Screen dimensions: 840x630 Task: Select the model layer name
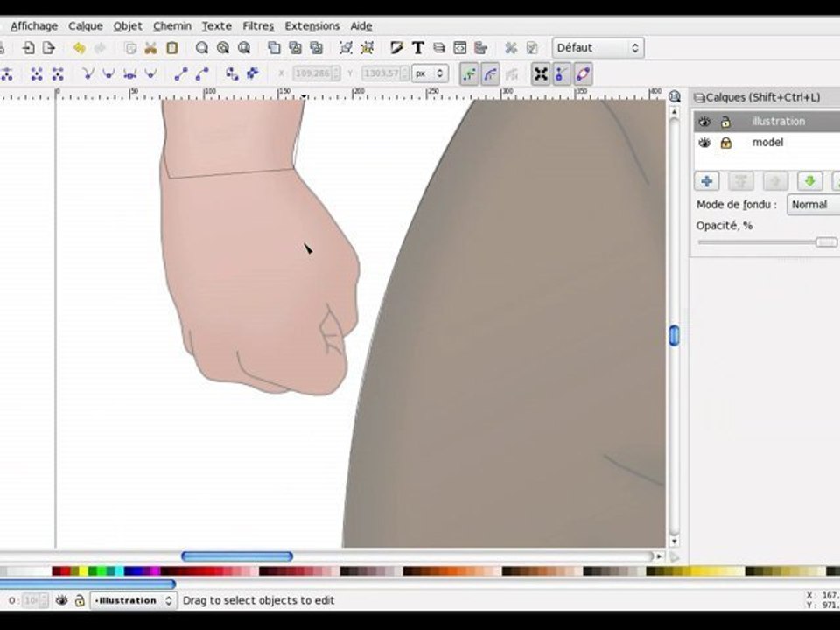click(x=767, y=143)
